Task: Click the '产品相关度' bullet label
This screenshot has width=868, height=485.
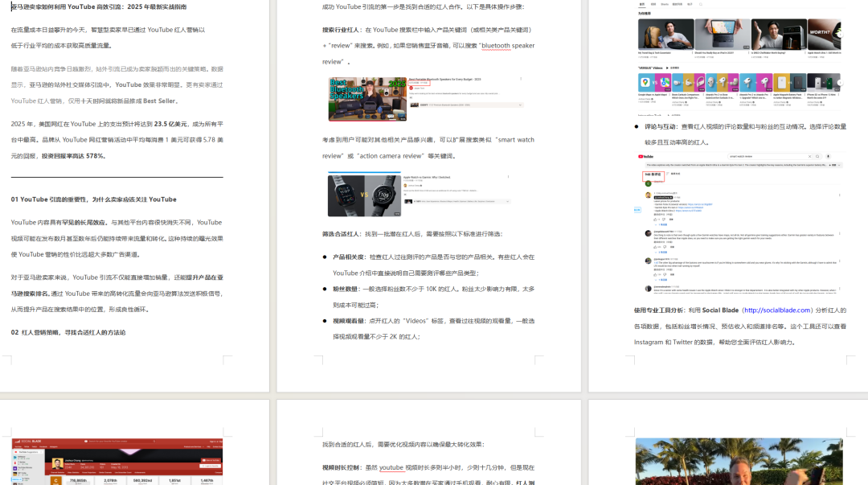Action: tap(349, 257)
